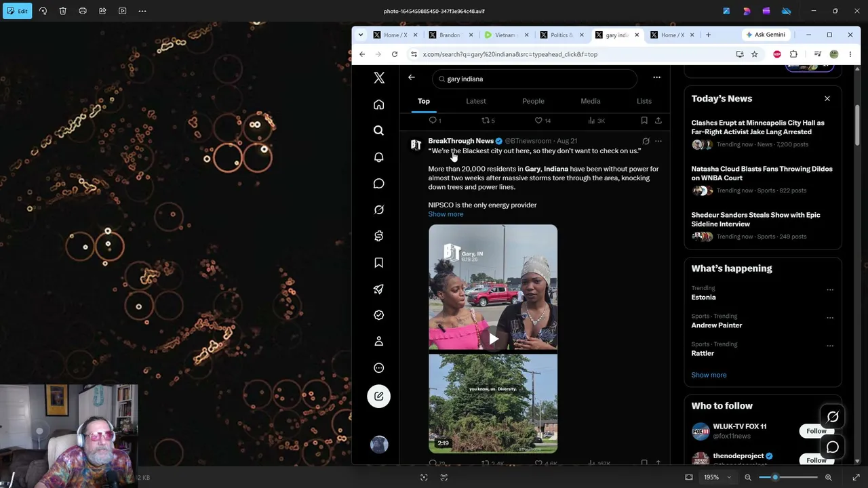Switch to the Latest search tab
Screen dimensions: 868x488
[476, 101]
